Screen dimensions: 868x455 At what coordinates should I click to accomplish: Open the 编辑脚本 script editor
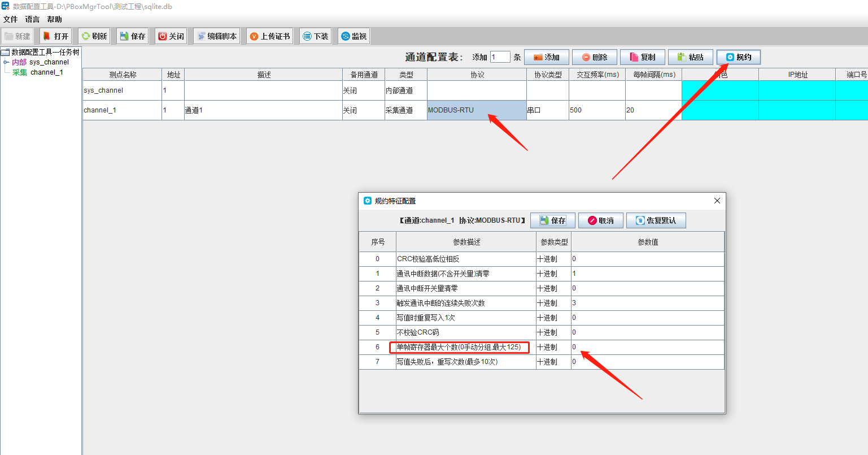pyautogui.click(x=217, y=36)
